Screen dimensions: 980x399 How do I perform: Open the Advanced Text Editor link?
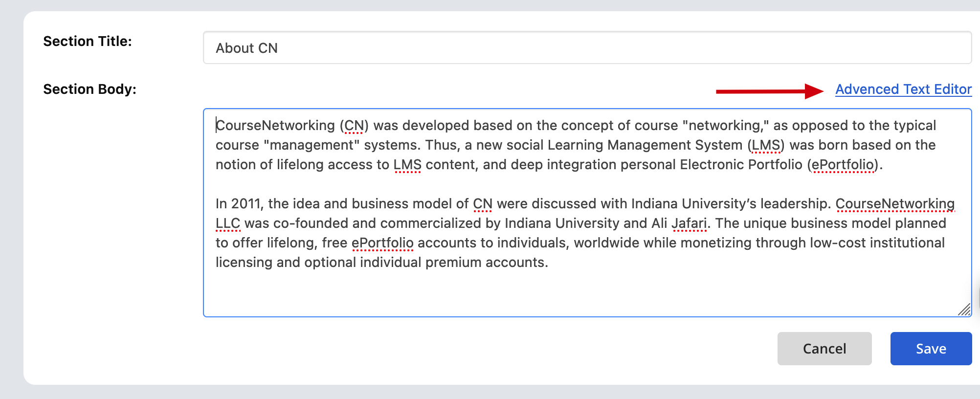(x=903, y=89)
